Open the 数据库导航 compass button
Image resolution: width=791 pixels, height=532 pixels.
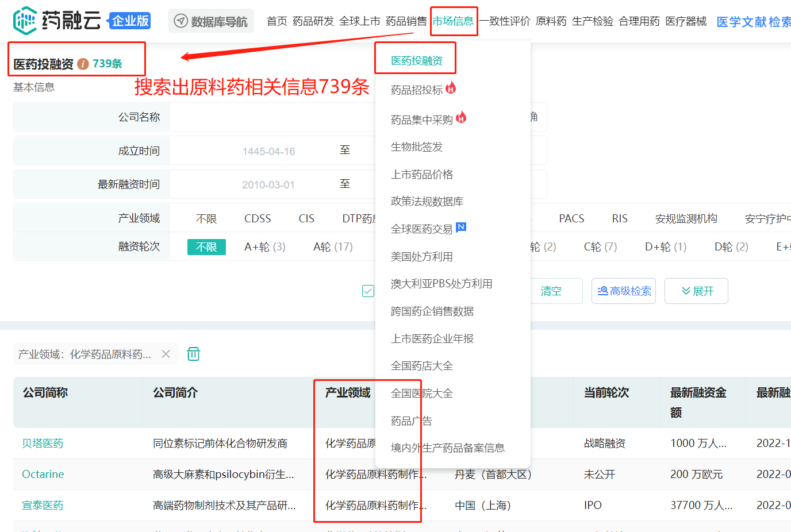[211, 21]
